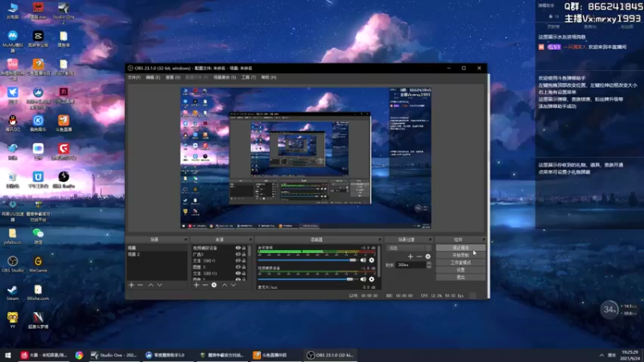Viewport: 644px width, 362px height.
Task: Click the add scene plus icon
Action: click(131, 285)
